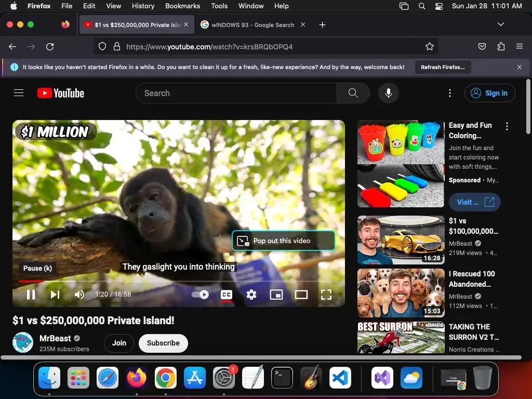Image resolution: width=532 pixels, height=399 pixels.
Task: Pause the video with the pause button
Action: coord(31,295)
